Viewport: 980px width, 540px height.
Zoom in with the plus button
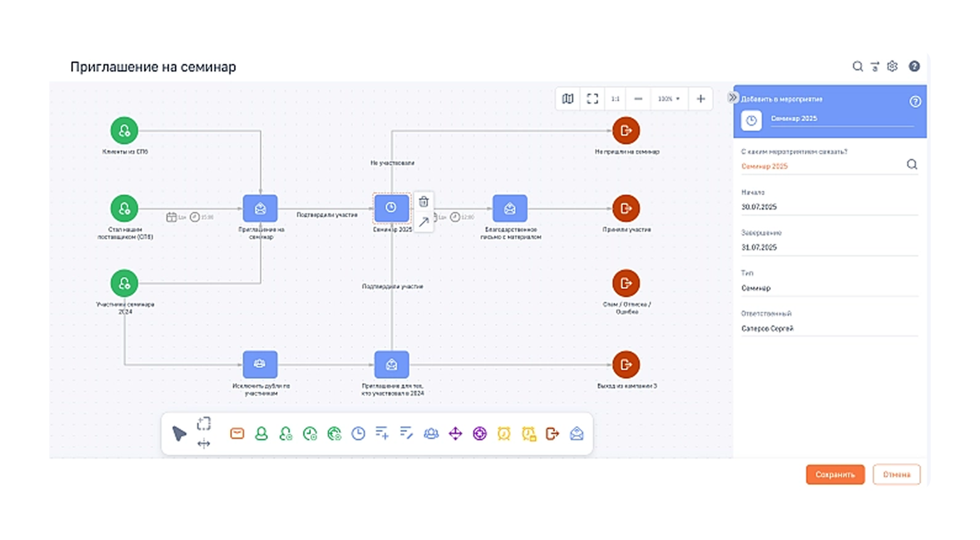click(701, 99)
